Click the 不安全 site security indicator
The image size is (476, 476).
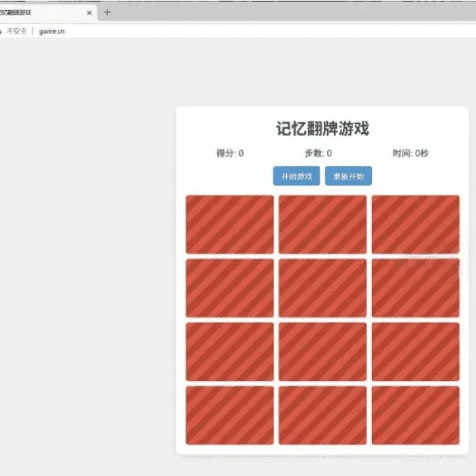(x=14, y=31)
